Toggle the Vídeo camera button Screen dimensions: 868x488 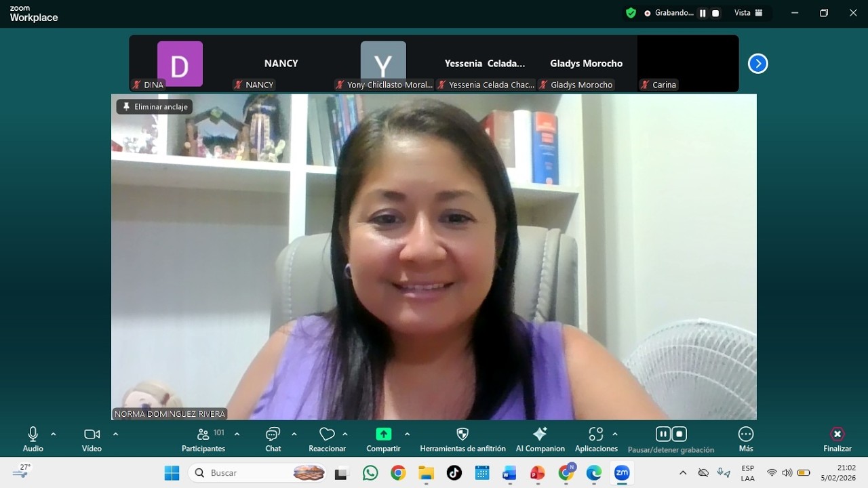92,439
